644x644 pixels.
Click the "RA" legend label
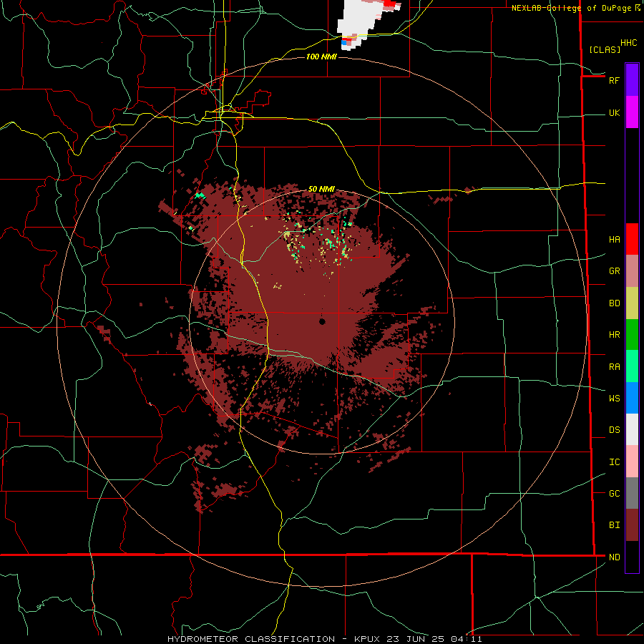[614, 367]
